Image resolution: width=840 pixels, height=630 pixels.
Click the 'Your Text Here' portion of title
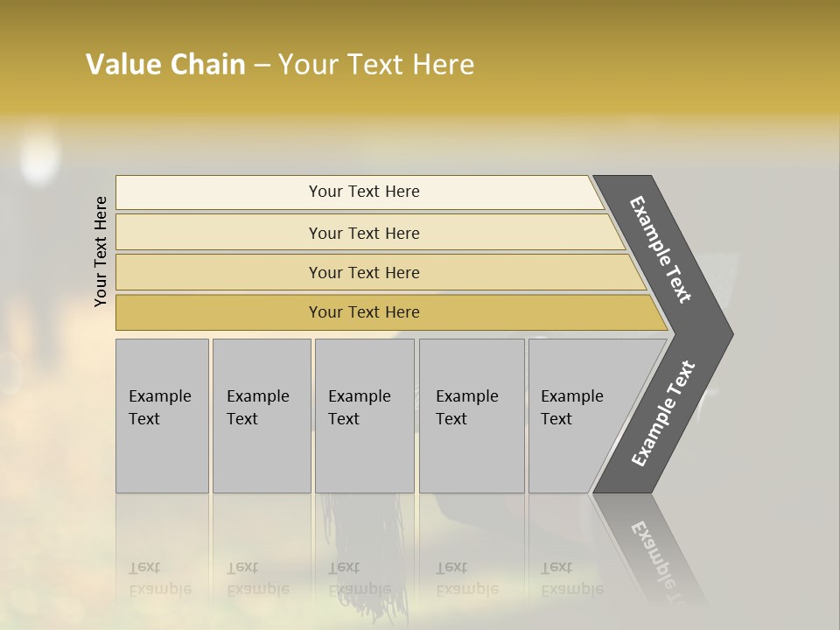click(376, 65)
